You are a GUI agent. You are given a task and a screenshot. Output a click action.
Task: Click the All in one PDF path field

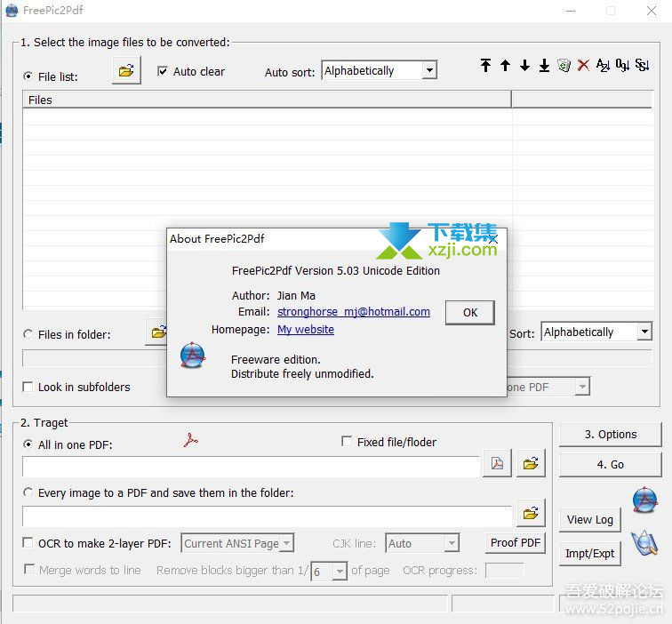coord(252,467)
